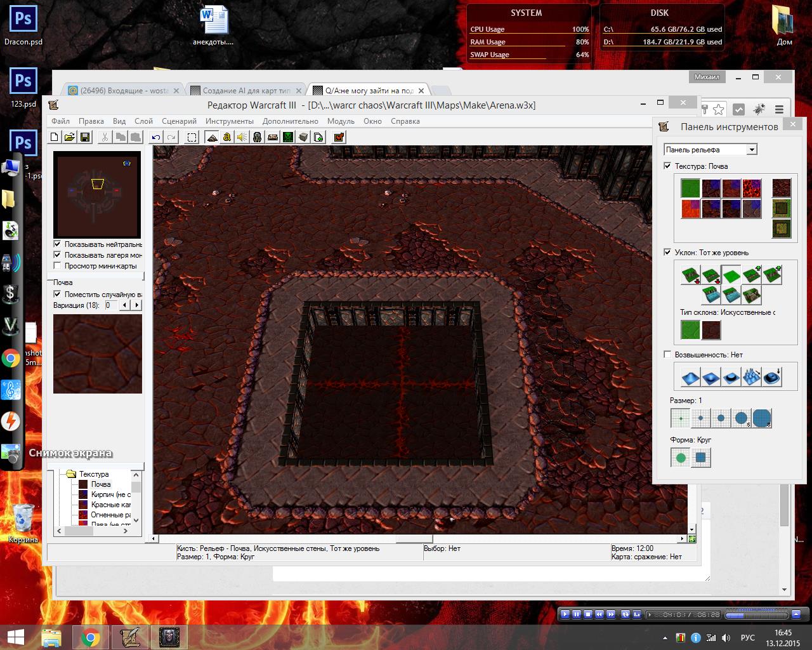This screenshot has width=812, height=650.
Task: Undo the last action in the editor toolbar
Action: pyautogui.click(x=156, y=137)
